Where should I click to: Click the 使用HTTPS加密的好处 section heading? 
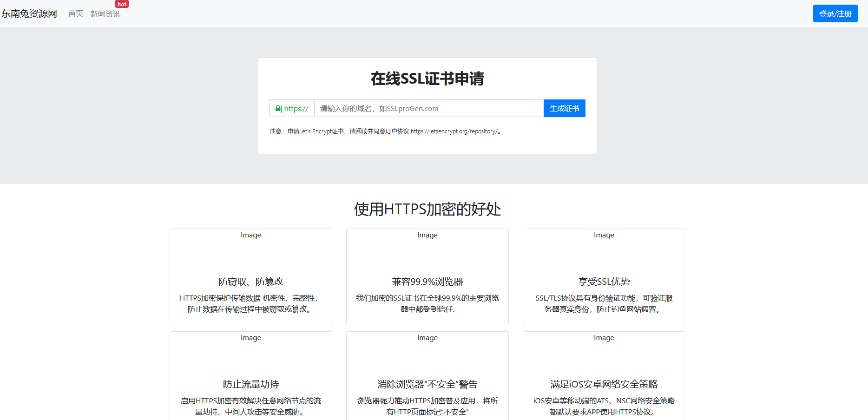(x=427, y=209)
